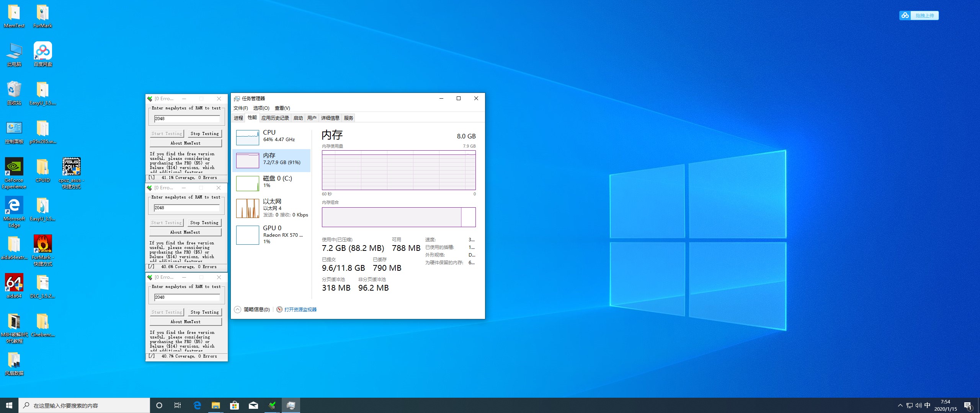Open Microsoft Store from the taskbar
The image size is (980, 413).
[234, 405]
